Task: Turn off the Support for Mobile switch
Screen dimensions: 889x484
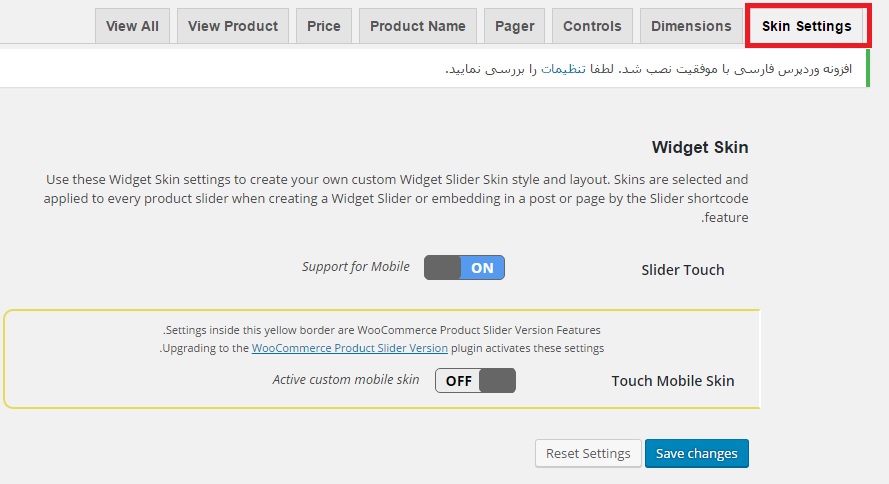Action: 464,268
